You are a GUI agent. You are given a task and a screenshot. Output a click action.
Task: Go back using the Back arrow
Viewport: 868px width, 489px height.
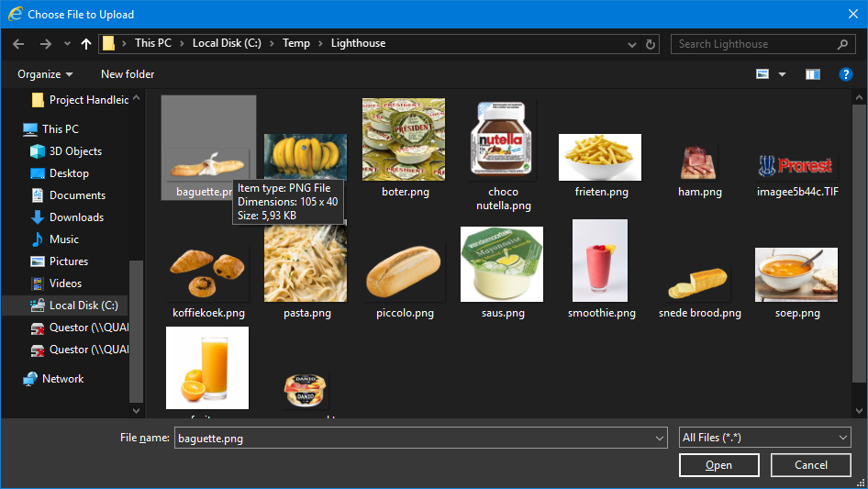coord(18,44)
